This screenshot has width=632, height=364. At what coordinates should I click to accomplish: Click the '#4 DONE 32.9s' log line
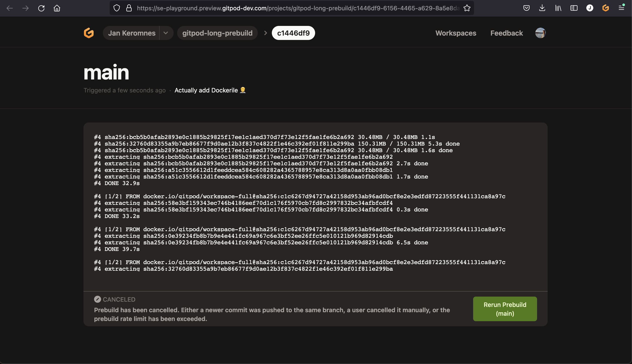(x=117, y=183)
